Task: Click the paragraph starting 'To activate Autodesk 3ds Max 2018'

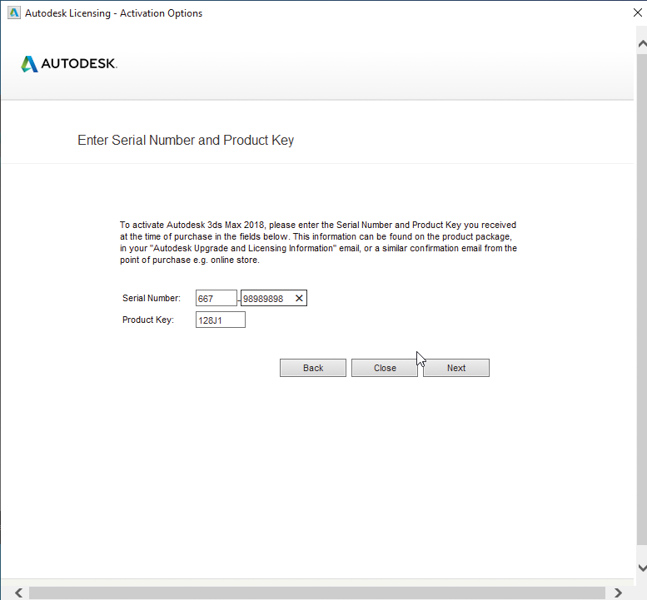Action: [318, 242]
